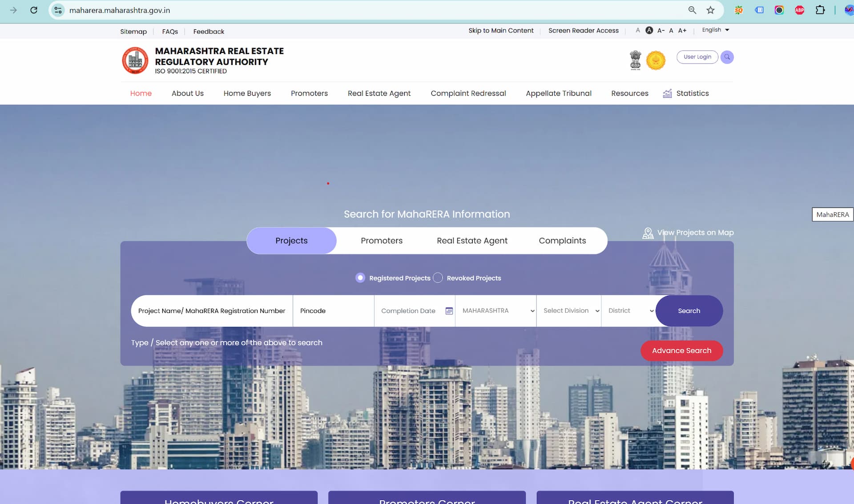Click the map pin icon for projects
Image resolution: width=854 pixels, height=504 pixels.
(x=648, y=233)
